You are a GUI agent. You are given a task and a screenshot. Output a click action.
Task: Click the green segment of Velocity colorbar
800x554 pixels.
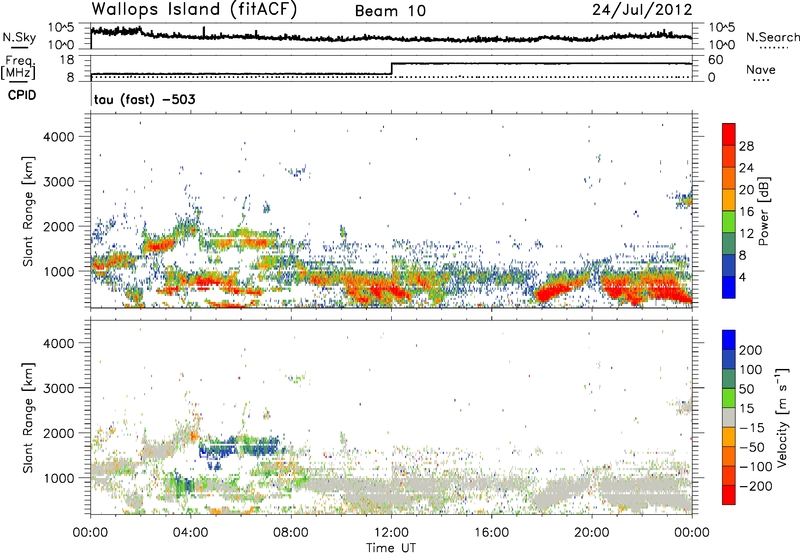[x=729, y=398]
